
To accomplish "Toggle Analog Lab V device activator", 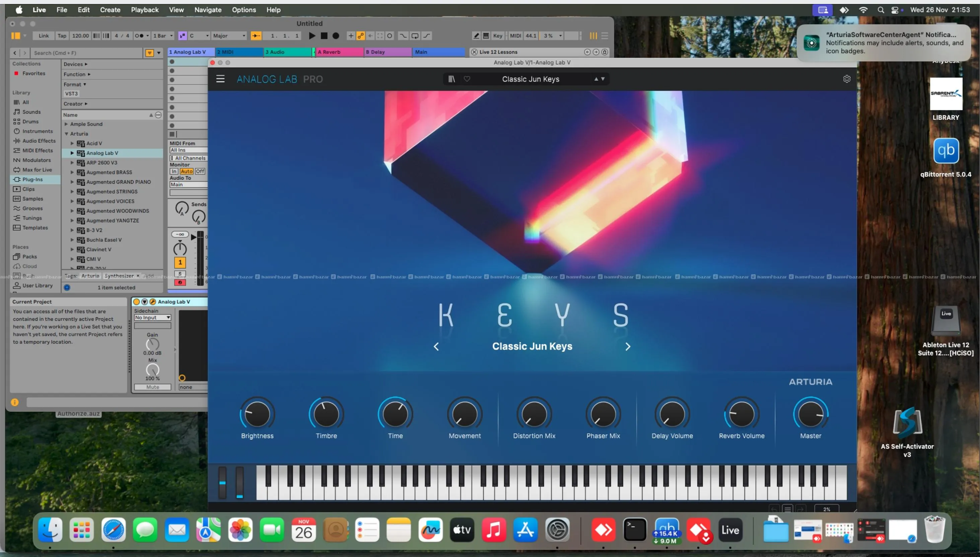I will click(x=136, y=301).
